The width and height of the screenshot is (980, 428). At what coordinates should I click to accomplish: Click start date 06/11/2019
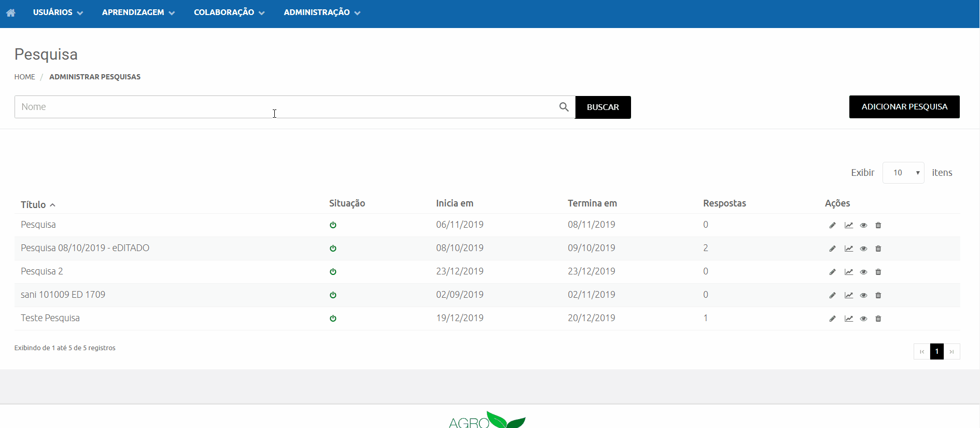[x=459, y=225]
